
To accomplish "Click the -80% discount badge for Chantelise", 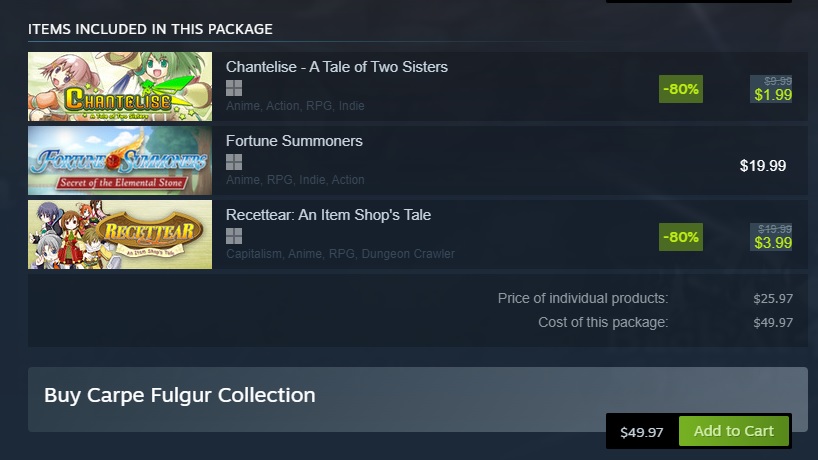I will pos(681,89).
